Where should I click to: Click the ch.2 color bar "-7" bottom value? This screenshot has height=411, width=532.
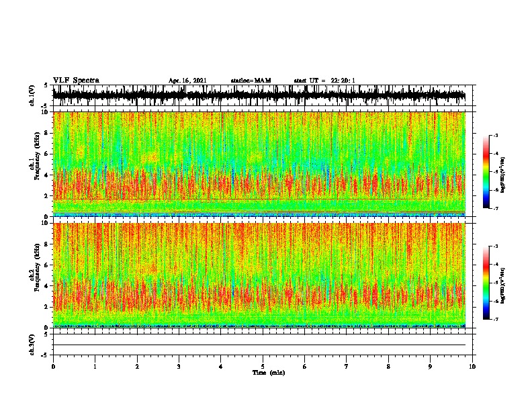point(496,319)
